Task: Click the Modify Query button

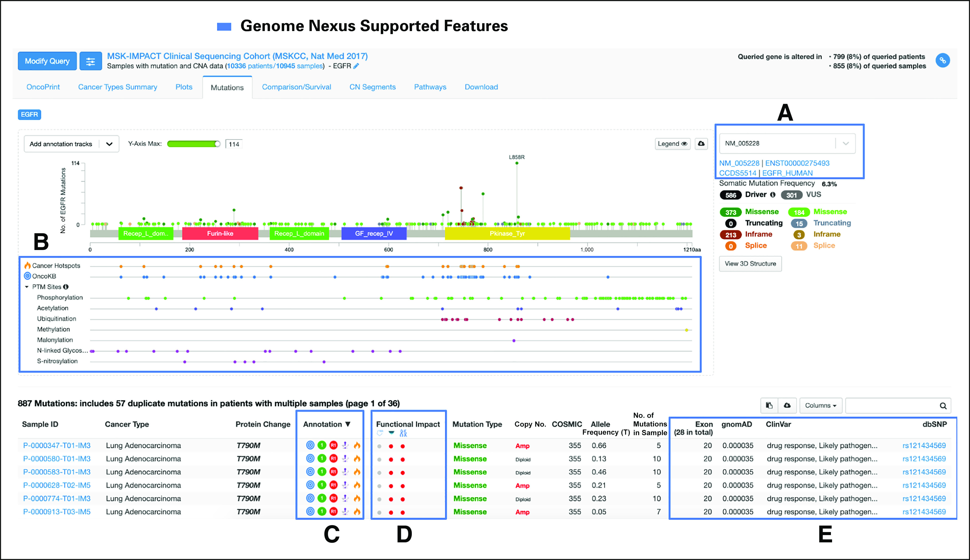Action: [x=47, y=61]
